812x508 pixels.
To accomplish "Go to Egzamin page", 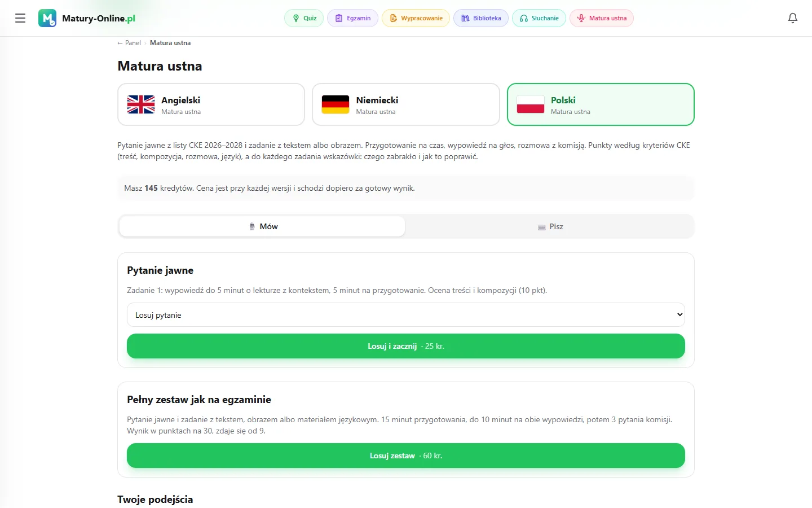I will tap(352, 18).
